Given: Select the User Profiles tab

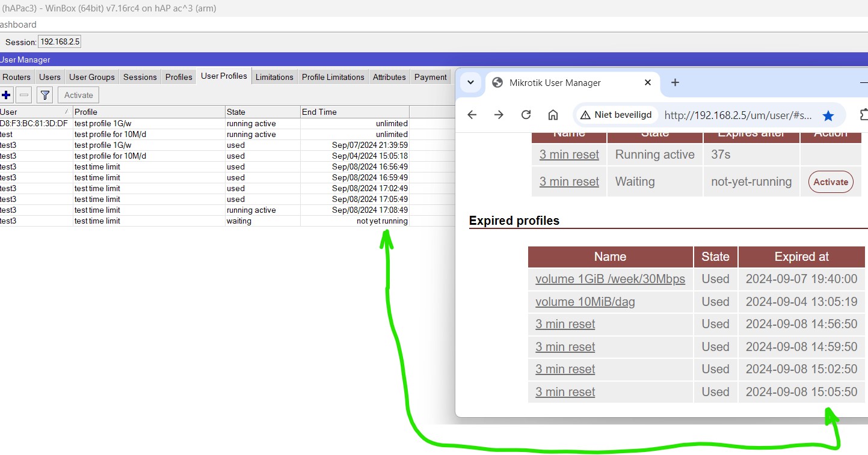Looking at the screenshot, I should (x=224, y=76).
